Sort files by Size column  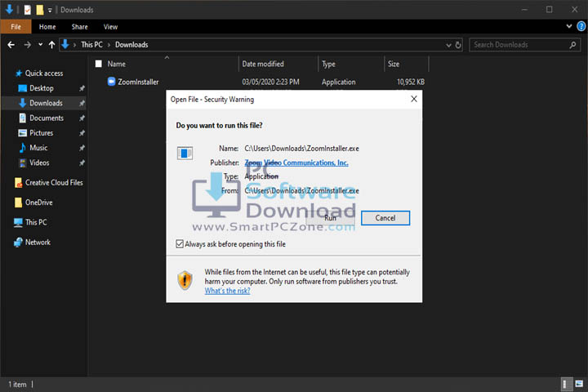[x=394, y=65]
